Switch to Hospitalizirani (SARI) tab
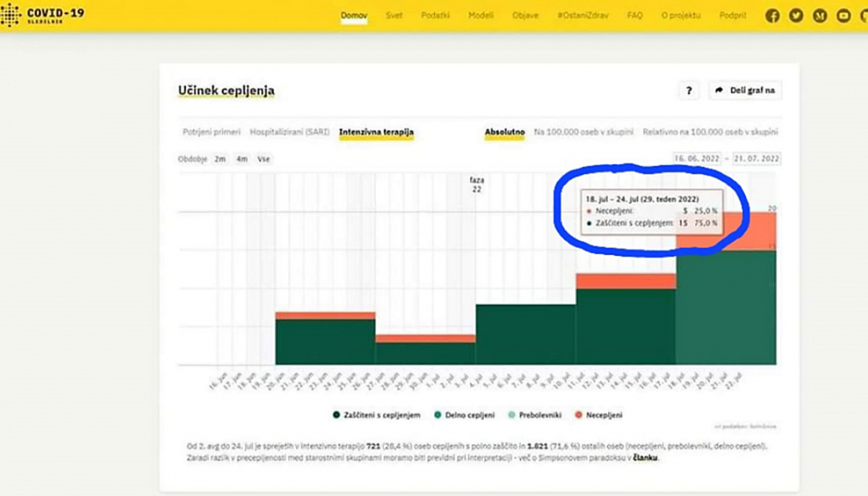Screen dimensions: 868x496 [x=289, y=132]
